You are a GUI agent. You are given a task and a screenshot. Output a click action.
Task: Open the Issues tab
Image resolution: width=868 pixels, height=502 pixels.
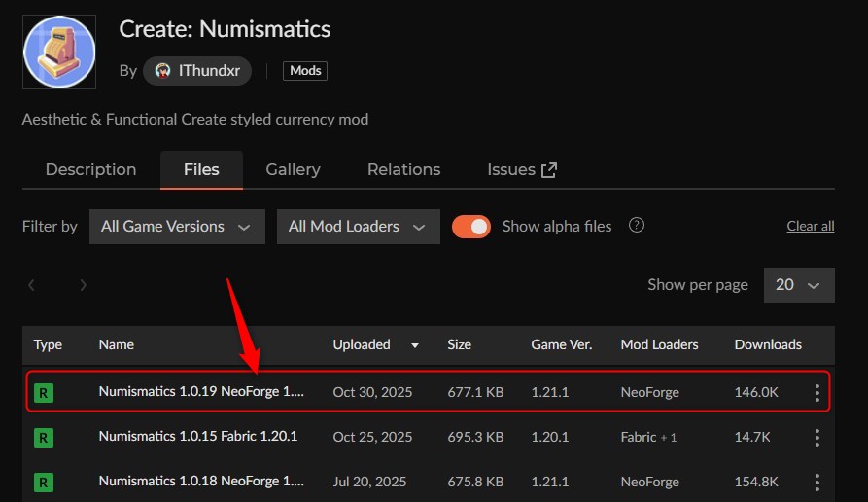pos(522,169)
